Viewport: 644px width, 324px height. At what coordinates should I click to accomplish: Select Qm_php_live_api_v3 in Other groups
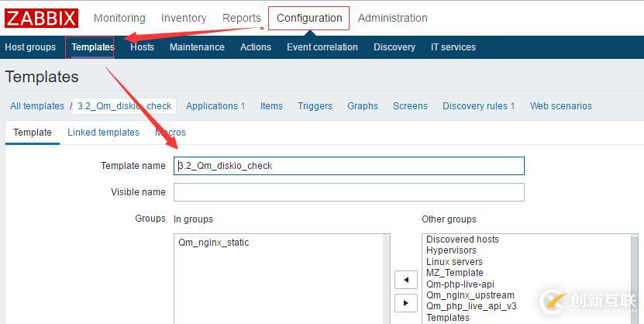(471, 306)
